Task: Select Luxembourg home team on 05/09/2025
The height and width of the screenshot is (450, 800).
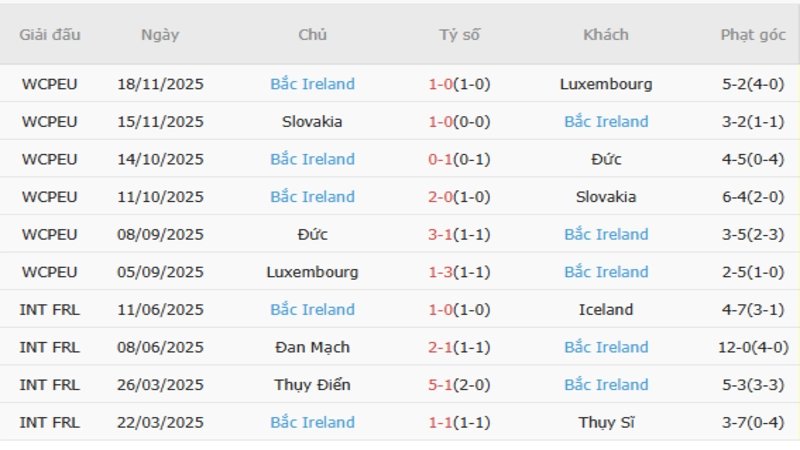Action: 312,272
